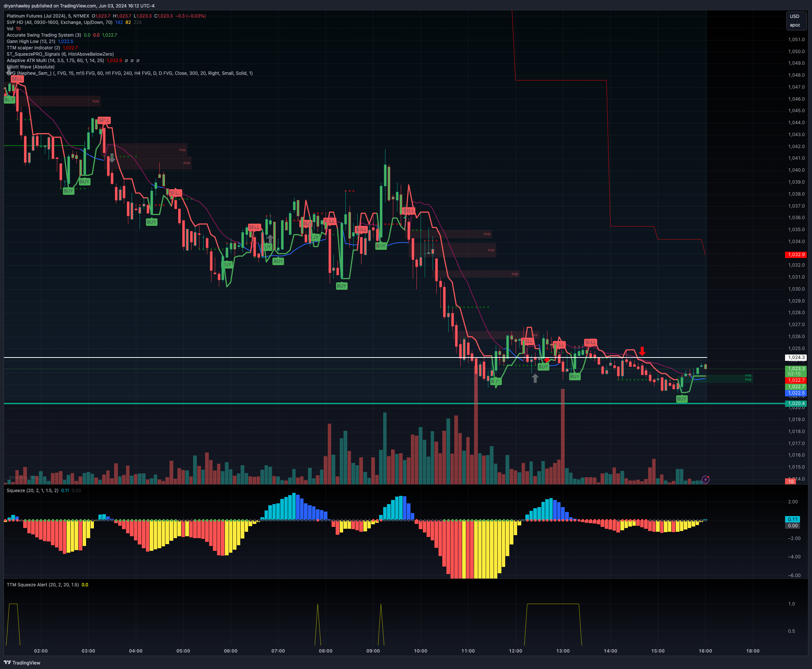Select the Elliott Wave (Absolute) legend entry
The image size is (812, 669).
click(31, 67)
